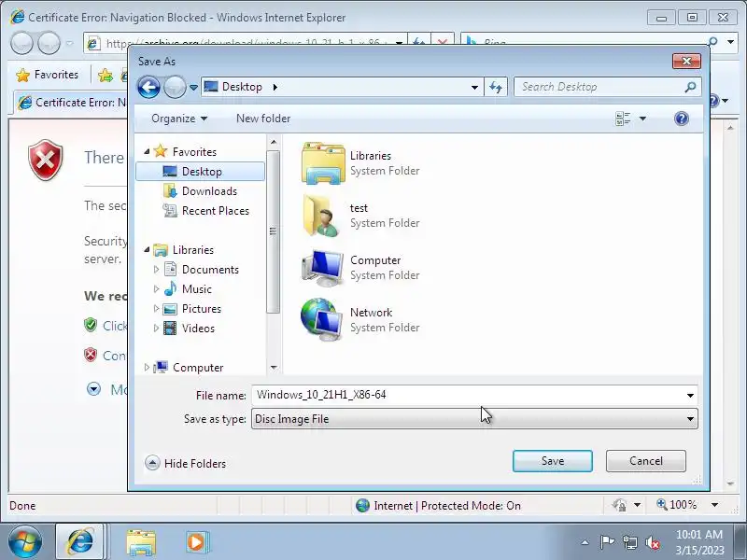Select Desktop in the navigation pane
The height and width of the screenshot is (560, 747).
coord(200,172)
